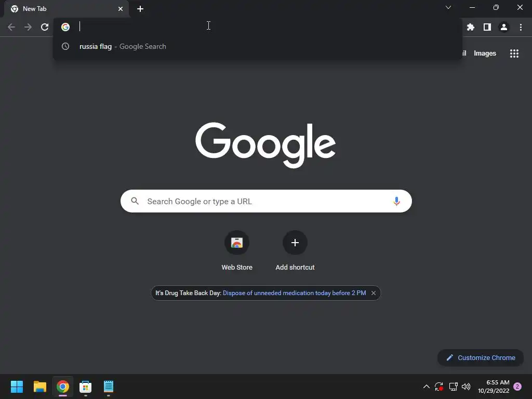Image resolution: width=532 pixels, height=399 pixels.
Task: Toggle the Chrome side panel icon
Action: pos(487,27)
